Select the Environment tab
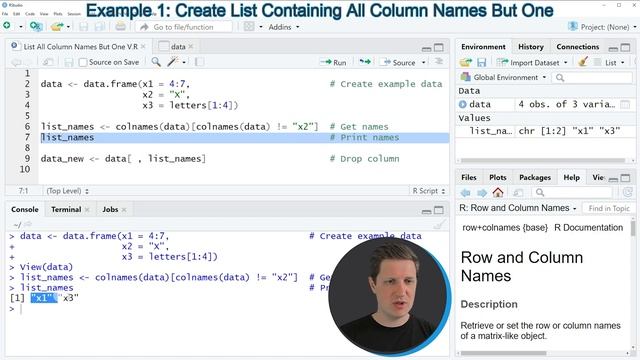Viewport: 640px width, 360px height. [483, 47]
